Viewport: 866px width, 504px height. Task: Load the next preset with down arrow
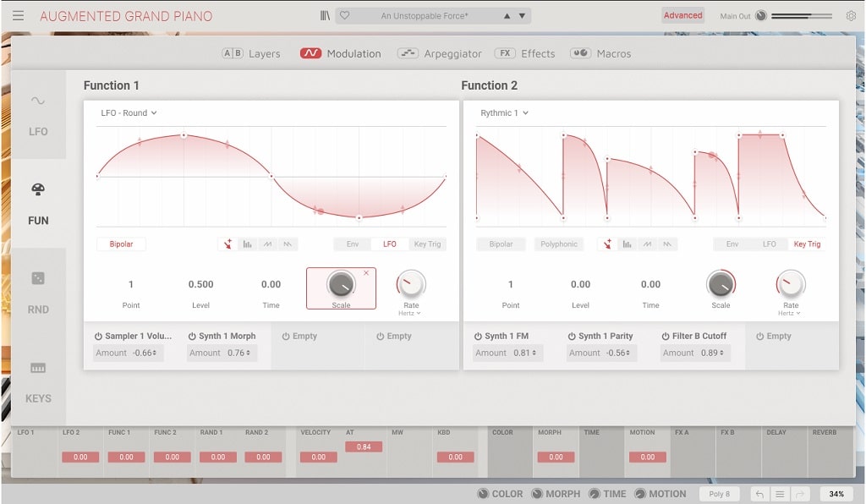(x=522, y=16)
